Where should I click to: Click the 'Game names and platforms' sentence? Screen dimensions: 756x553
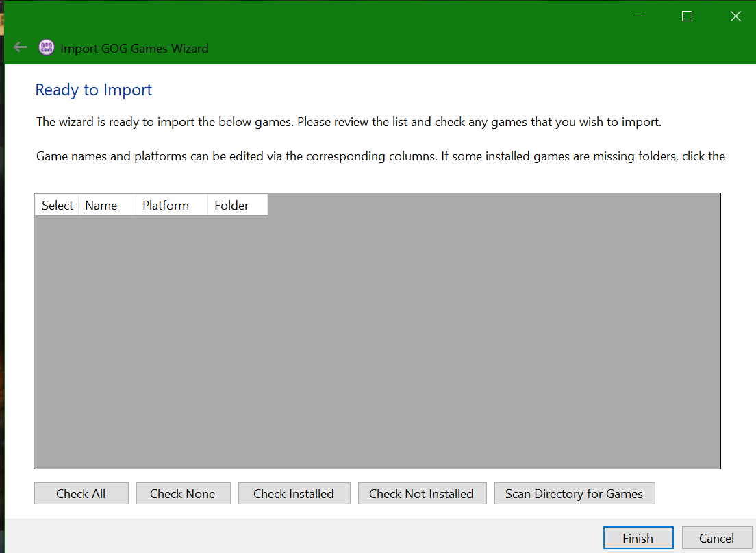point(381,156)
